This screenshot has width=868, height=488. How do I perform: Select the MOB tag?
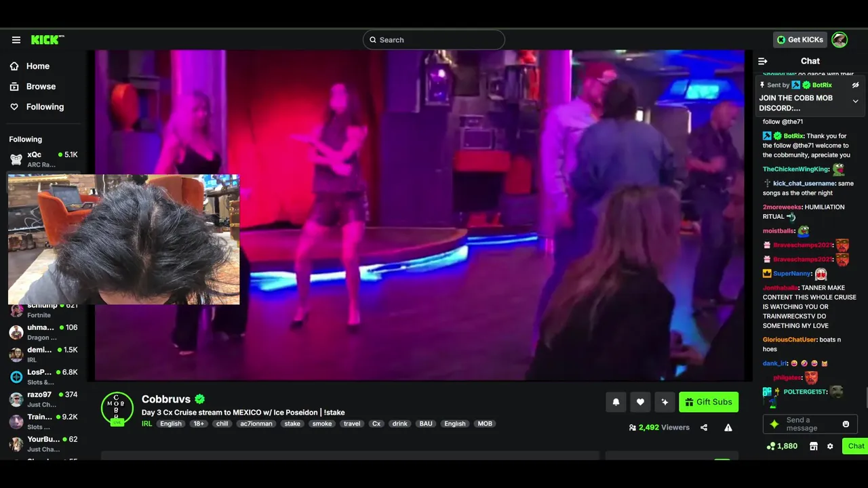coord(485,424)
